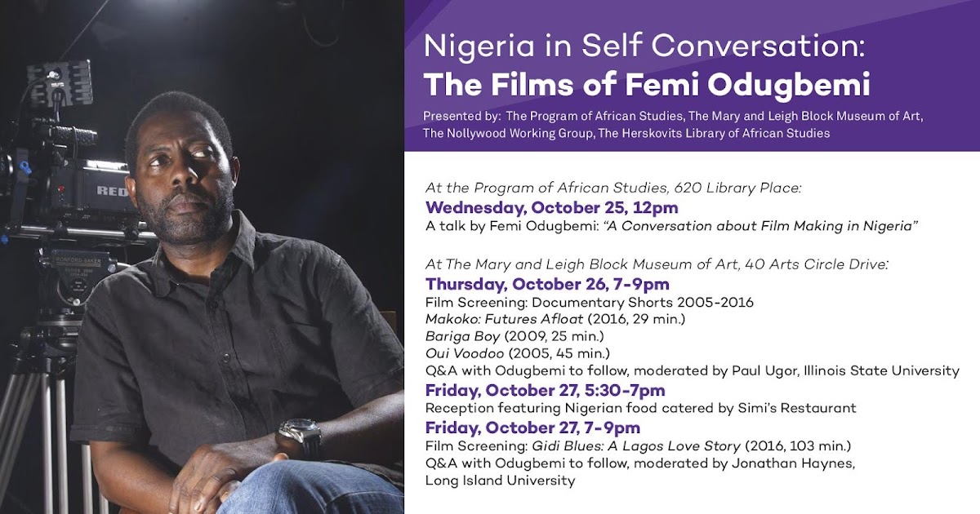This screenshot has width=980, height=514.
Task: Click 'Long Island University' text
Action: click(x=500, y=481)
